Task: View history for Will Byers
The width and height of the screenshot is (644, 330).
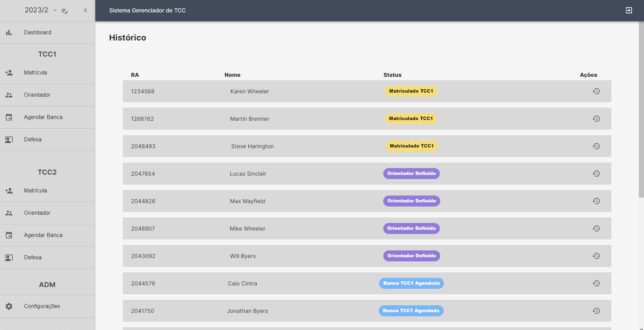Action: click(596, 256)
